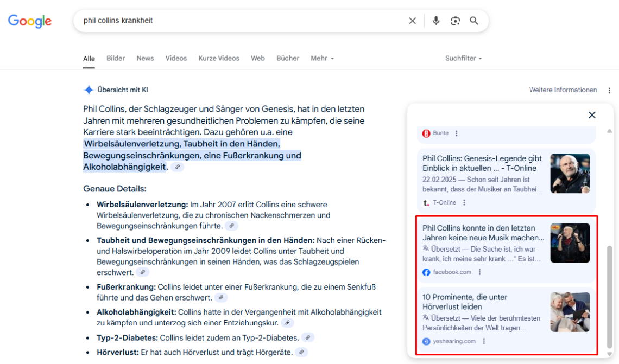Click the Bunte source name

tap(440, 133)
